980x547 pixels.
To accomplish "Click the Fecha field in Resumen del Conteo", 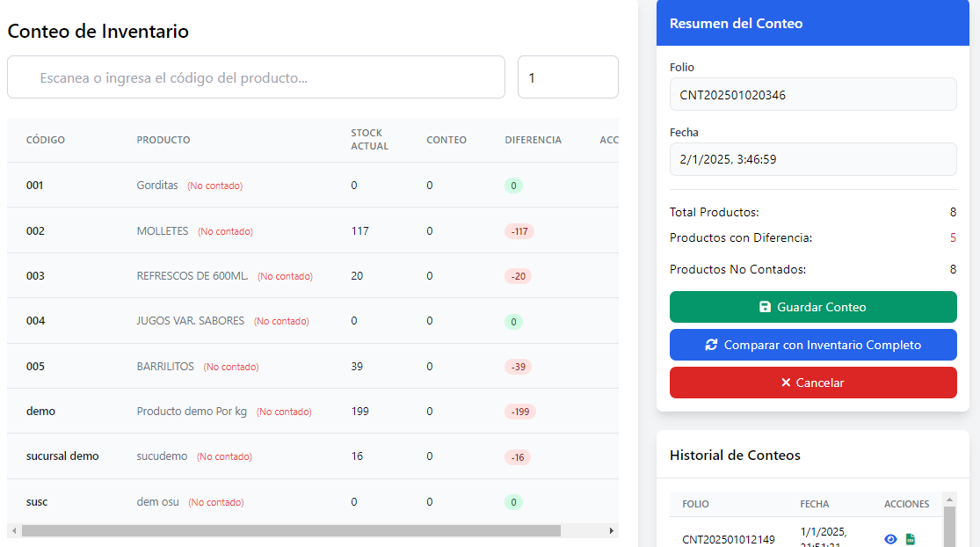I will click(x=812, y=159).
